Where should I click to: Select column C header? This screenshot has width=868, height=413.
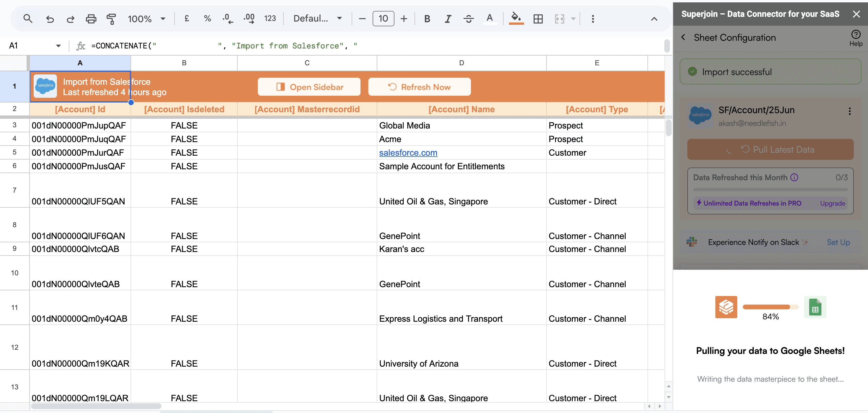[x=307, y=63]
